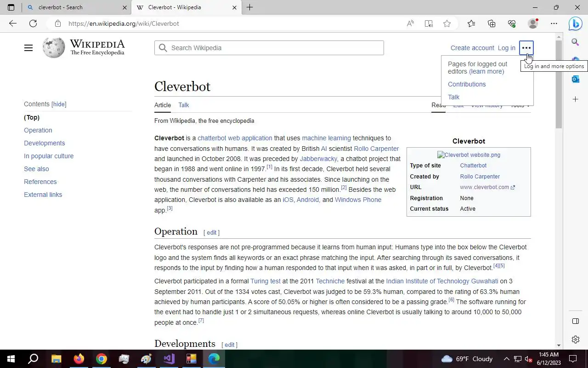Open the Jabberwacky link
This screenshot has height=368, width=588.
[x=318, y=159]
